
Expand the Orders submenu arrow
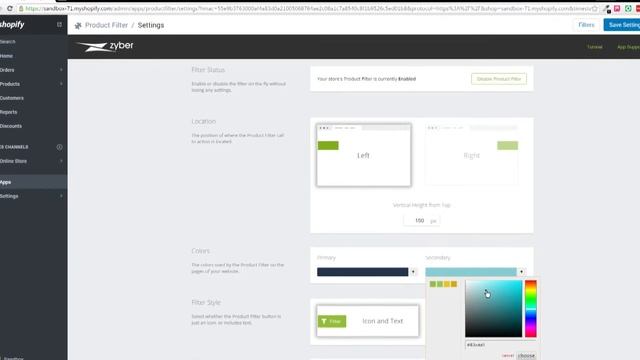61,70
